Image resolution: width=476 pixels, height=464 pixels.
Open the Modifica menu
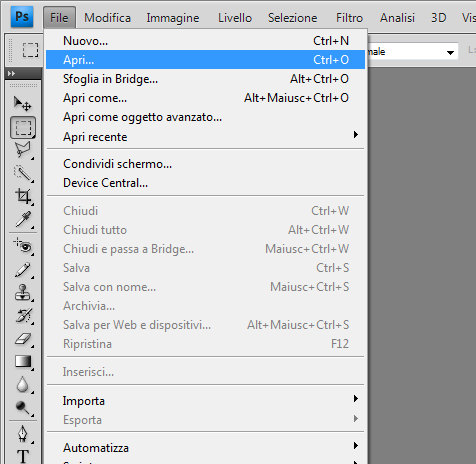tap(107, 18)
